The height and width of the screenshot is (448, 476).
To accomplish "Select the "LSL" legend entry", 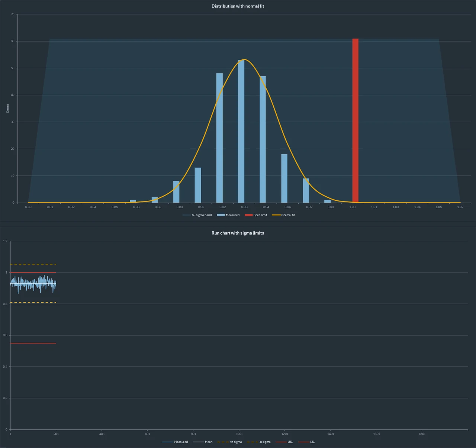I will (x=307, y=442).
